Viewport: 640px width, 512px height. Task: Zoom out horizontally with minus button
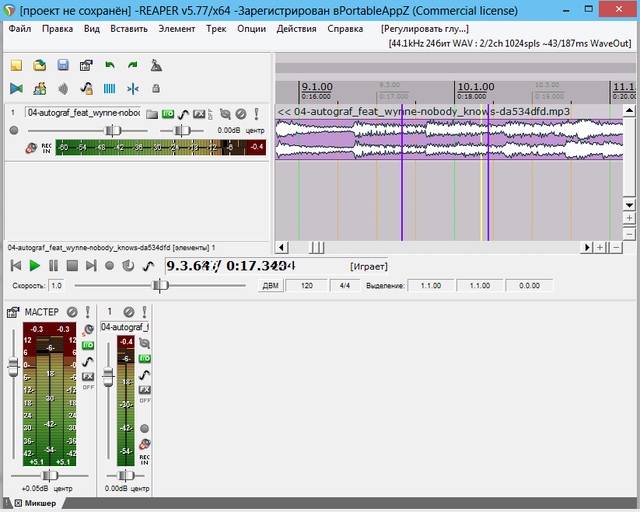[x=616, y=247]
